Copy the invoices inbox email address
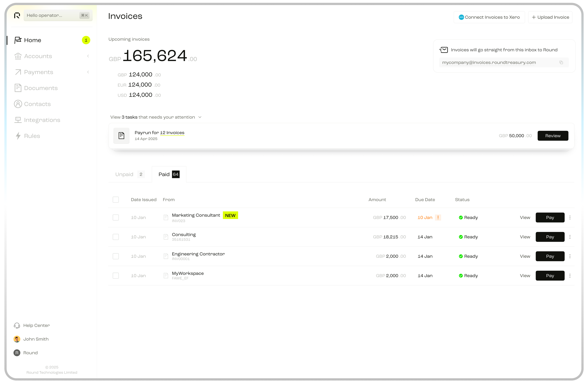The height and width of the screenshot is (387, 588). tap(561, 62)
